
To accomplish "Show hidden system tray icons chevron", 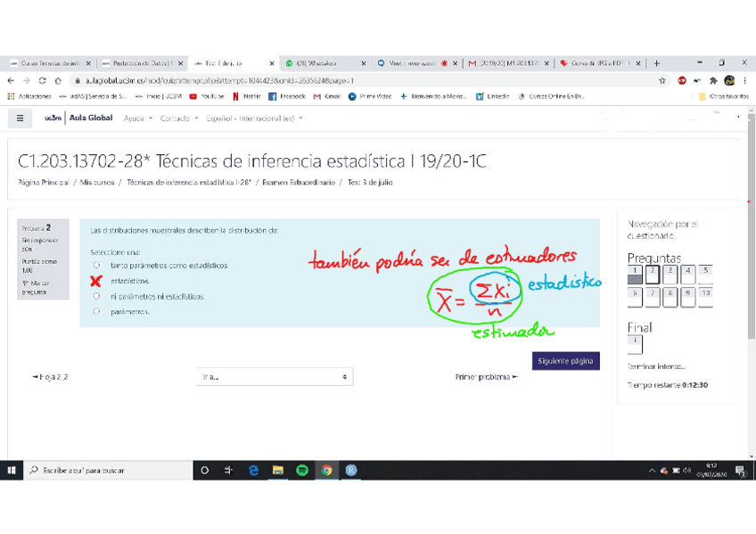I will [652, 471].
